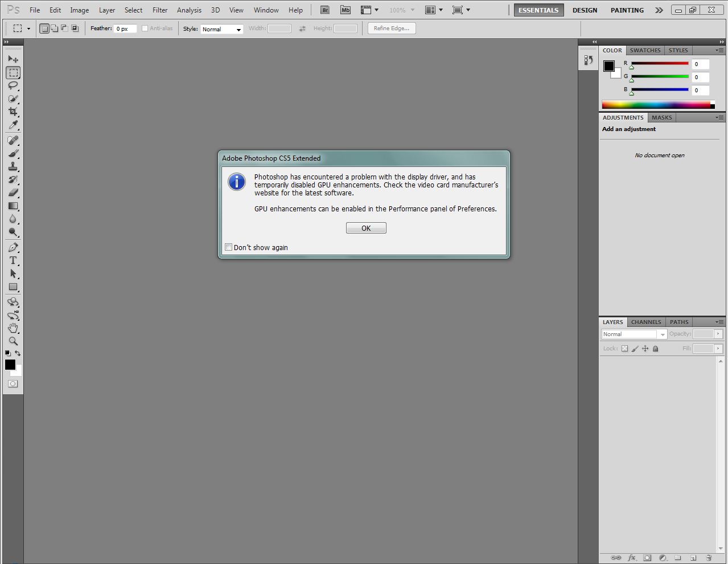
Task: Choose the Add to selection mode button
Action: click(54, 28)
